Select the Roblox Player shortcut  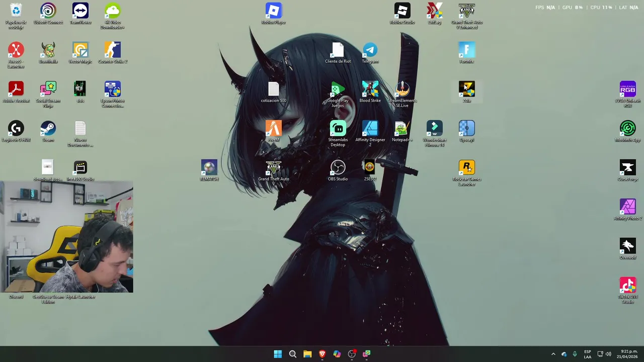pos(274,14)
